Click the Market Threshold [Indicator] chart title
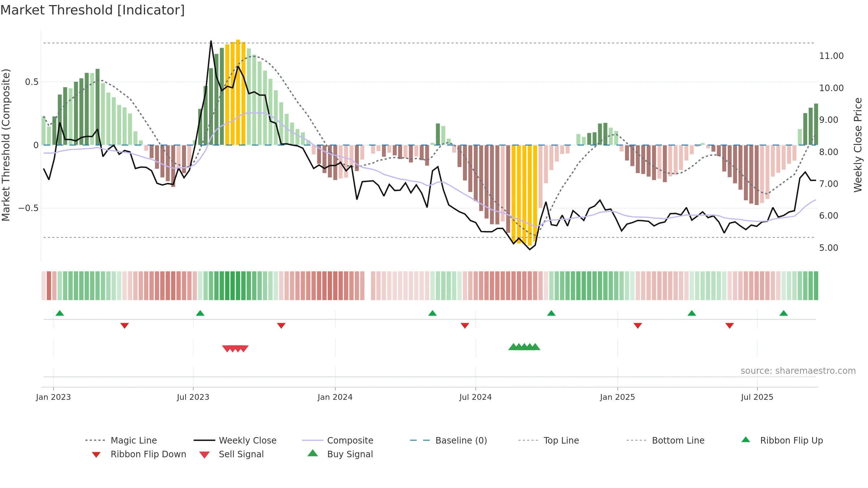This screenshot has height=488, width=868. [x=93, y=10]
